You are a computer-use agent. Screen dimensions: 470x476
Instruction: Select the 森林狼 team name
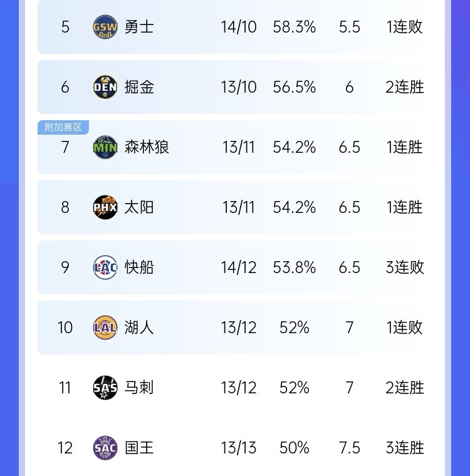click(x=147, y=147)
